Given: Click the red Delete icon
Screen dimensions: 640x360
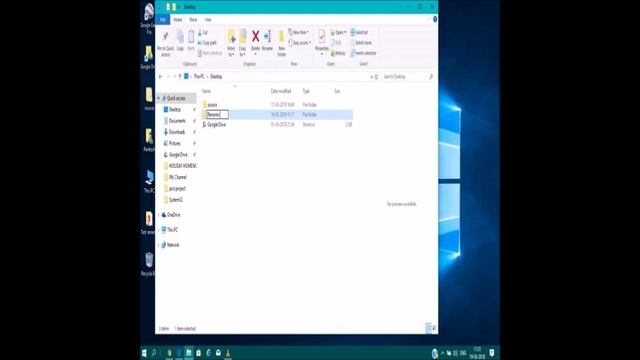Looking at the screenshot, I should click(256, 37).
